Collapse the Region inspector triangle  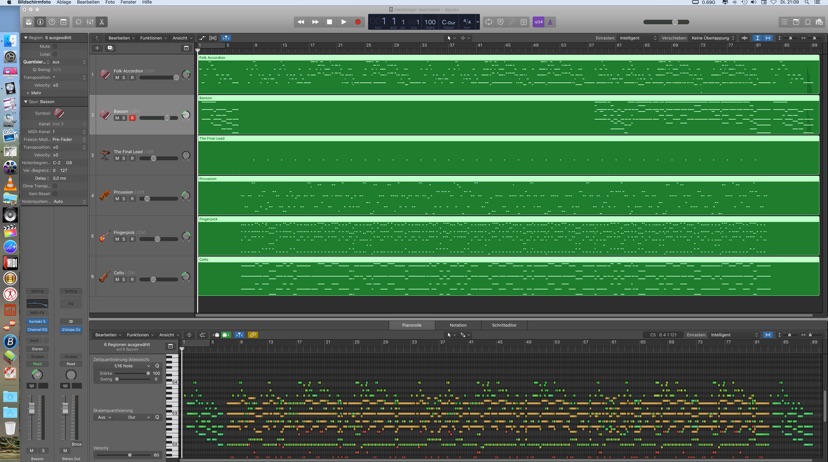25,38
